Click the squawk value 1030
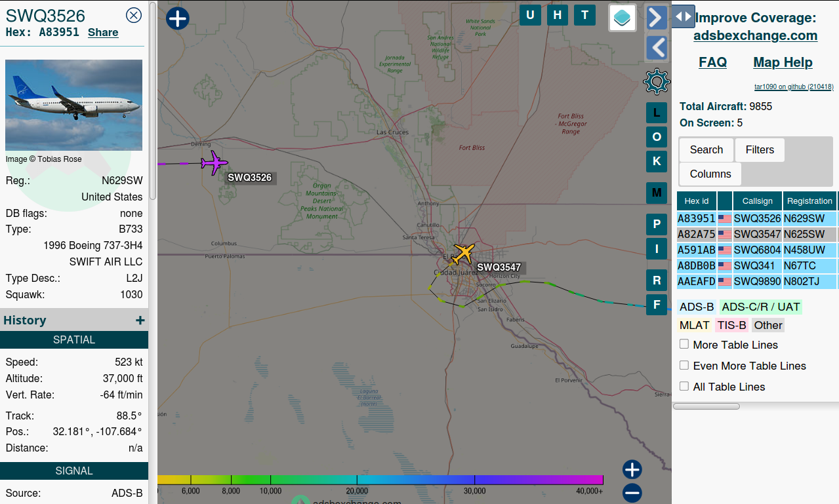 [131, 295]
